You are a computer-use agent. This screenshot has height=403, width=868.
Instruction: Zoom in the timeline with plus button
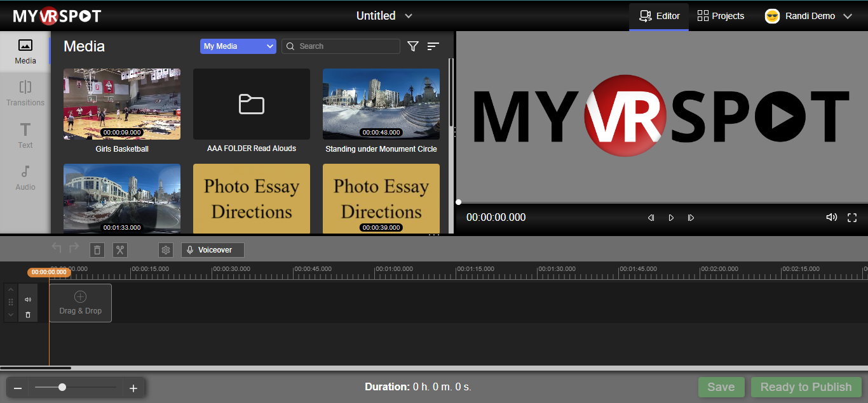[133, 388]
